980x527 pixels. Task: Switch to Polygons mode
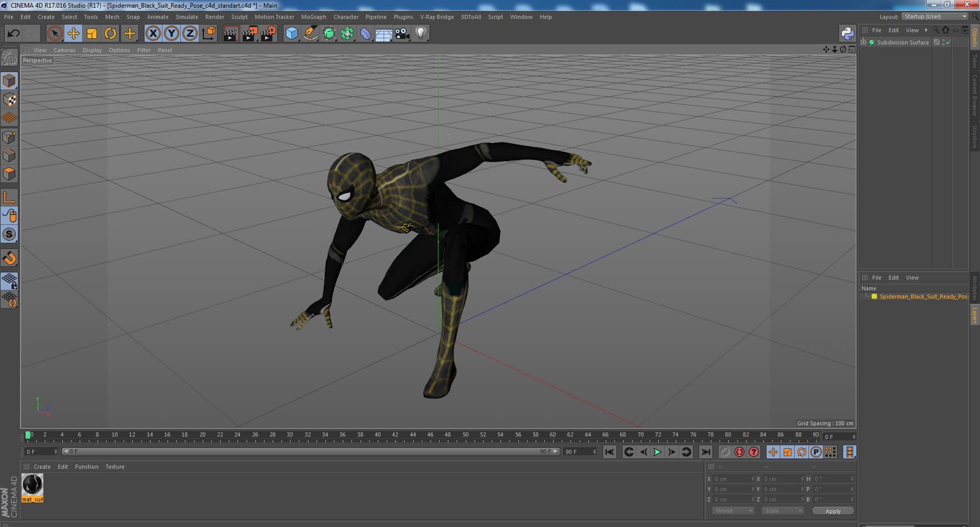pyautogui.click(x=9, y=174)
